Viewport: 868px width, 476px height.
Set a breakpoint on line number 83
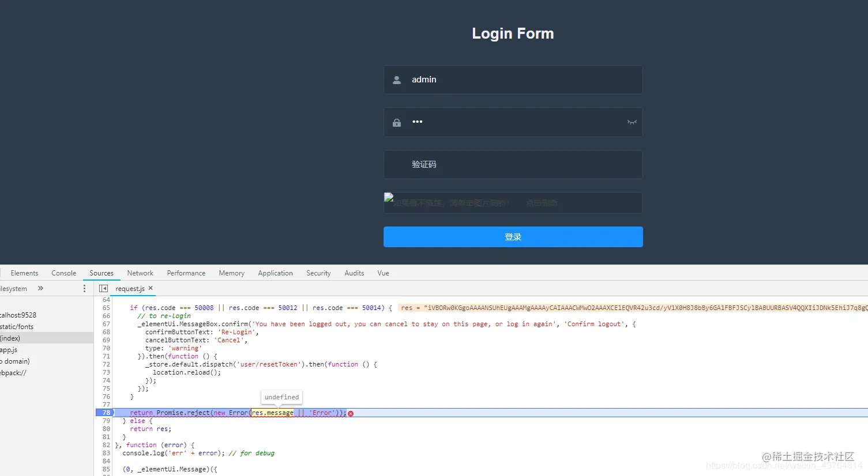pyautogui.click(x=106, y=453)
